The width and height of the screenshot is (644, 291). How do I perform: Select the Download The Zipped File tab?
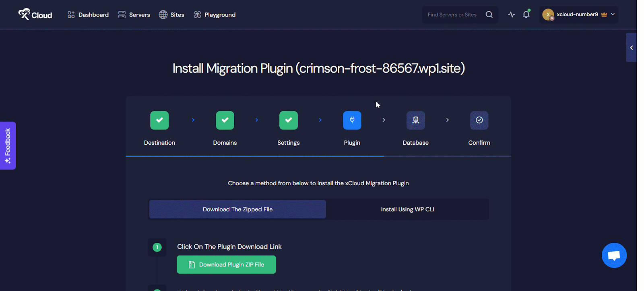(237, 209)
